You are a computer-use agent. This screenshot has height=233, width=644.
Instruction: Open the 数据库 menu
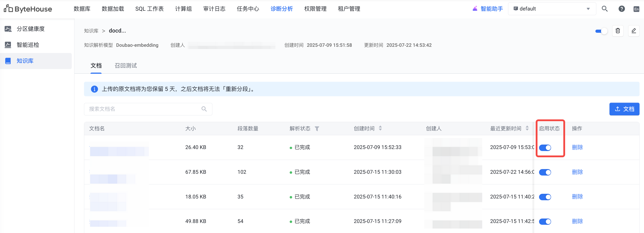click(82, 9)
